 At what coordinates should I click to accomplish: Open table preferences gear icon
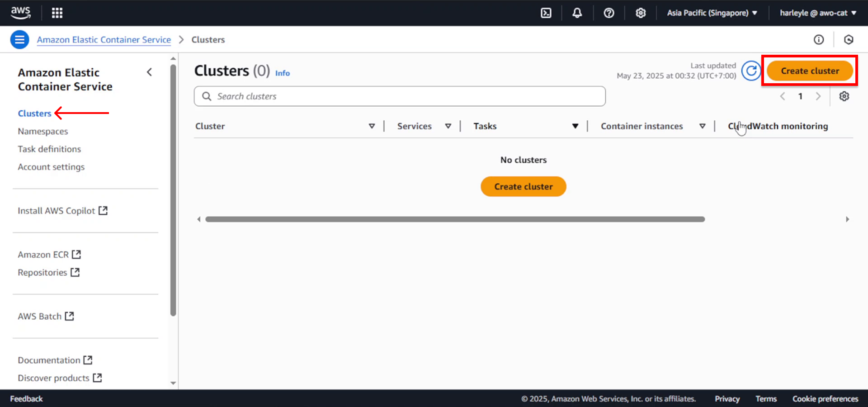[x=844, y=96]
